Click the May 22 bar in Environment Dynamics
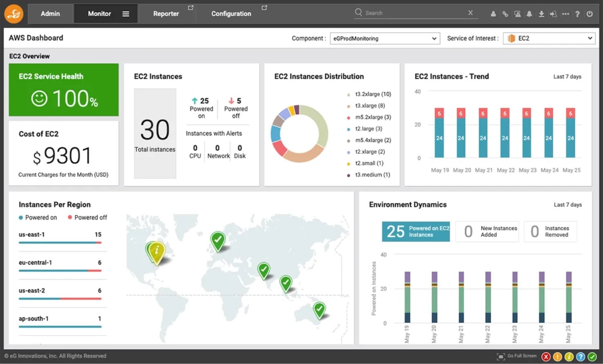 [x=488, y=297]
